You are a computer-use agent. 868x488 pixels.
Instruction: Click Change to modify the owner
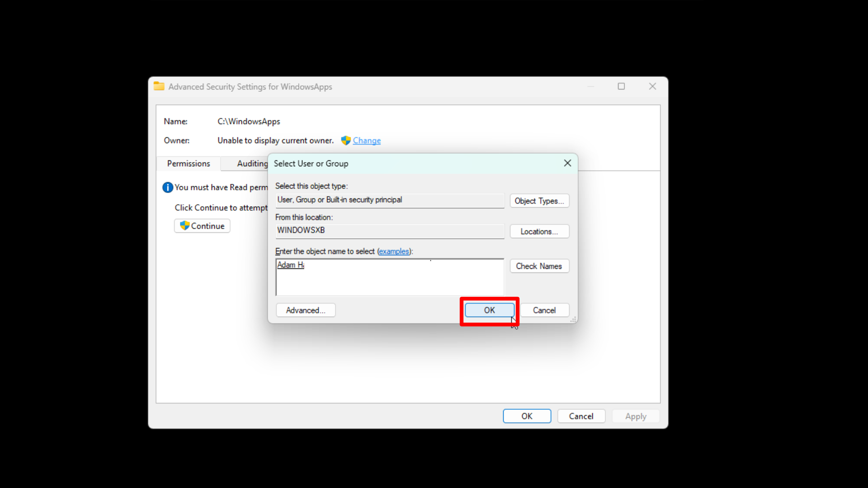click(366, 141)
